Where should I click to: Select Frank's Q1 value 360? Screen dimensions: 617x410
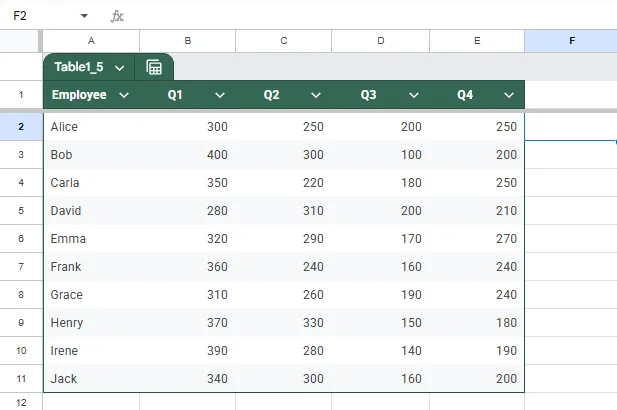click(188, 266)
